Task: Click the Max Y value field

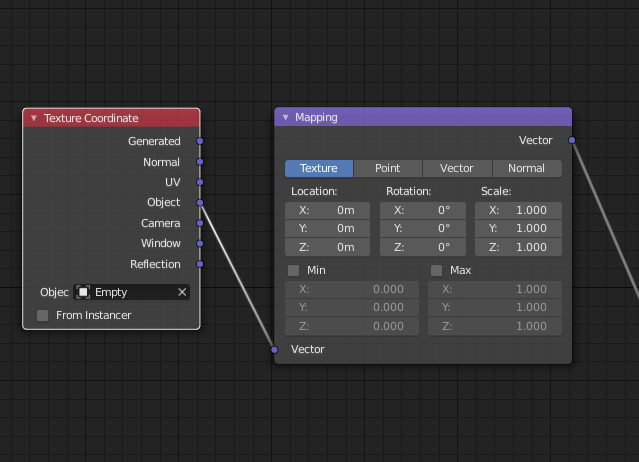Action: (495, 308)
